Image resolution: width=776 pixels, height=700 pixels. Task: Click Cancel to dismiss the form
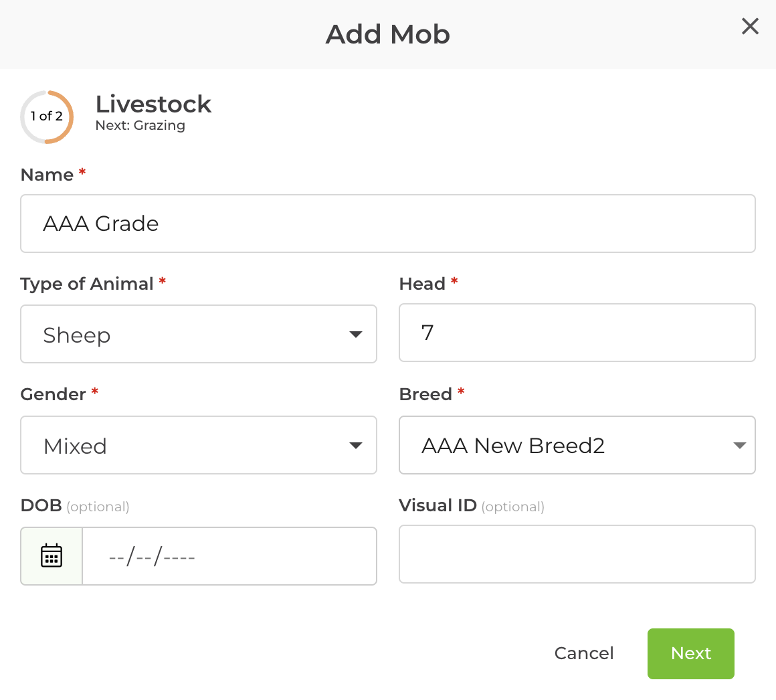coord(583,654)
